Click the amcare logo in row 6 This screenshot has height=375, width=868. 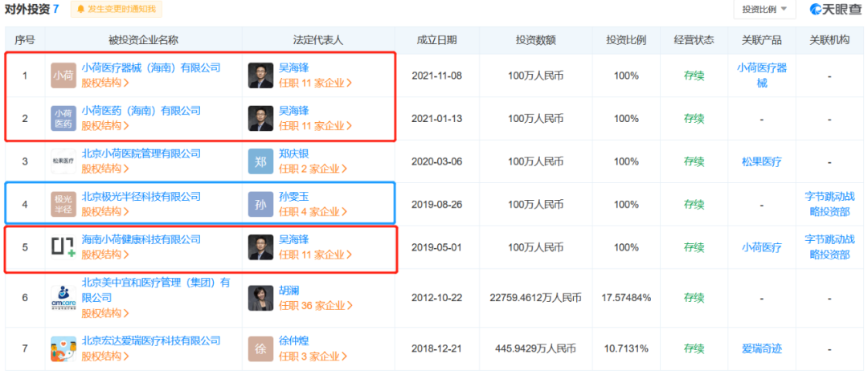tap(63, 297)
